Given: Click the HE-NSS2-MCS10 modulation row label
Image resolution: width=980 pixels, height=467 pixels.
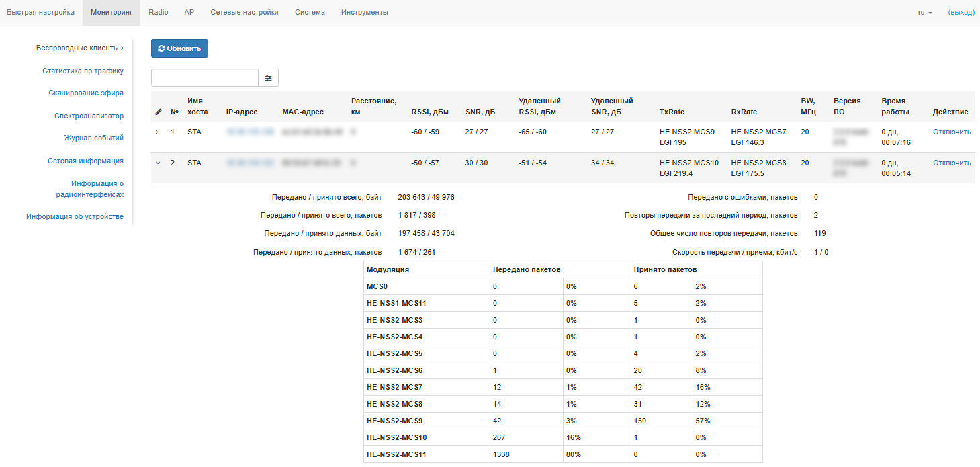Looking at the screenshot, I should pos(396,437).
